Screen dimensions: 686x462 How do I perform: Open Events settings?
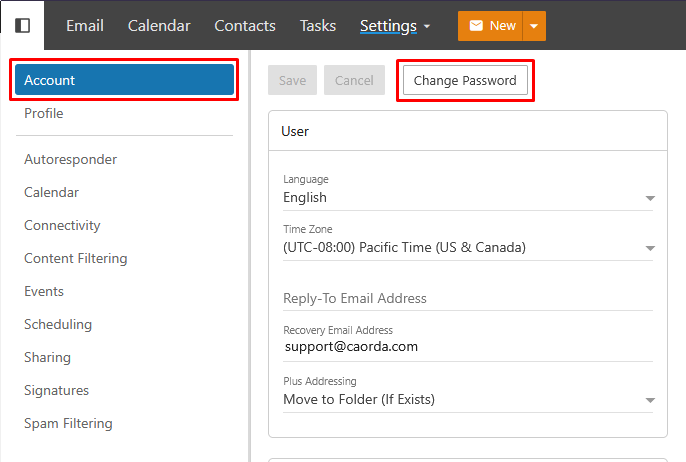click(44, 291)
